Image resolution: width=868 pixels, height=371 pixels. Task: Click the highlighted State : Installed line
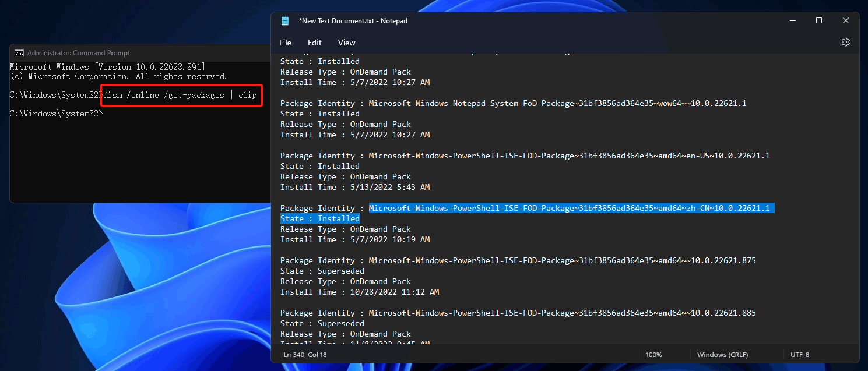pos(319,218)
